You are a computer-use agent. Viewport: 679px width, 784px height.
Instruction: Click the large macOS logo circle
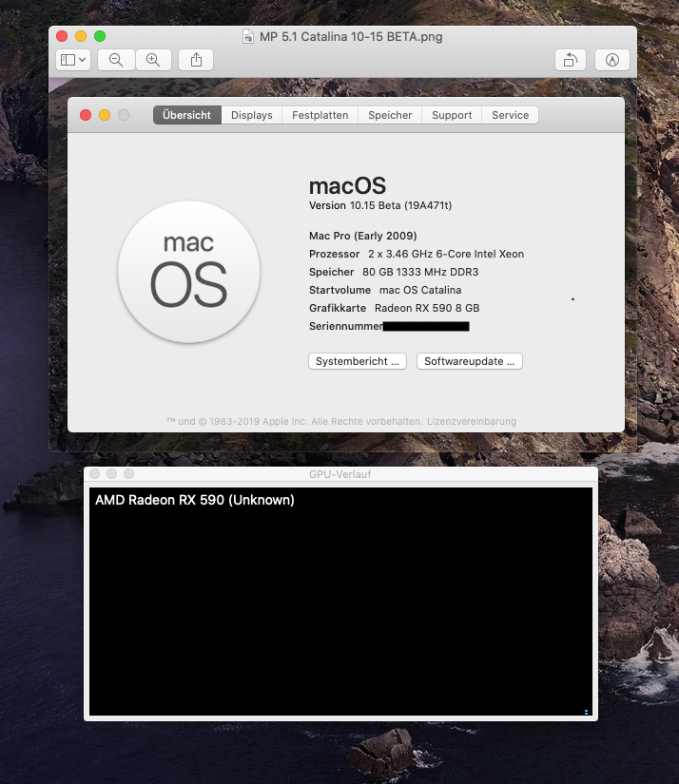pos(189,272)
